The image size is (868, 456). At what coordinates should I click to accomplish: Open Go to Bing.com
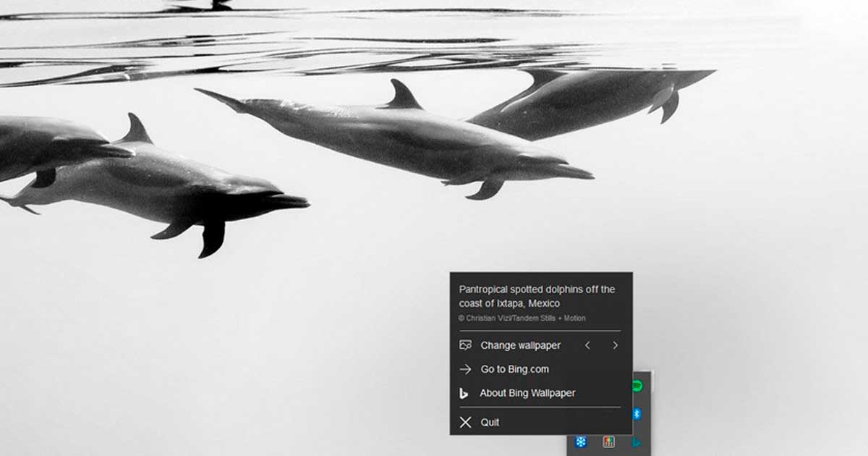(515, 369)
